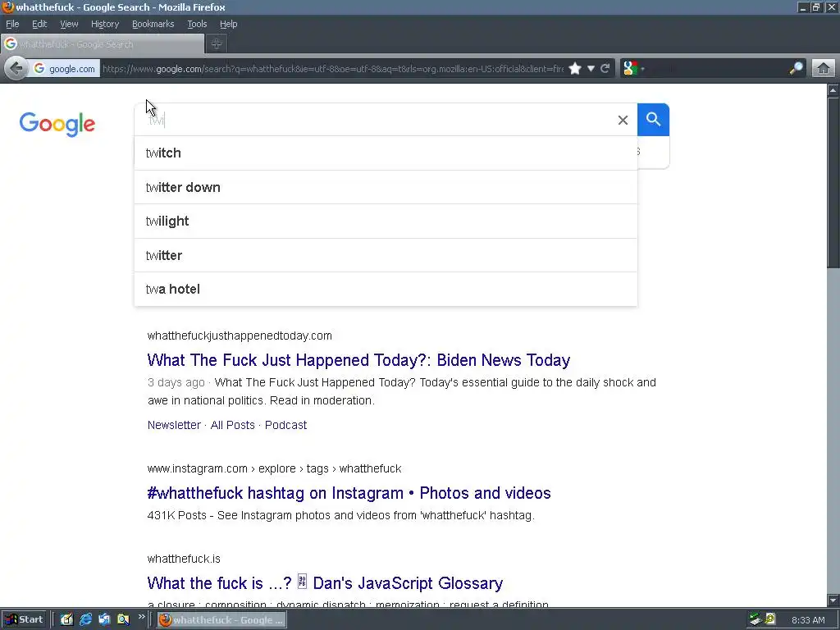Clear the search box with the X
840x630 pixels.
point(623,120)
